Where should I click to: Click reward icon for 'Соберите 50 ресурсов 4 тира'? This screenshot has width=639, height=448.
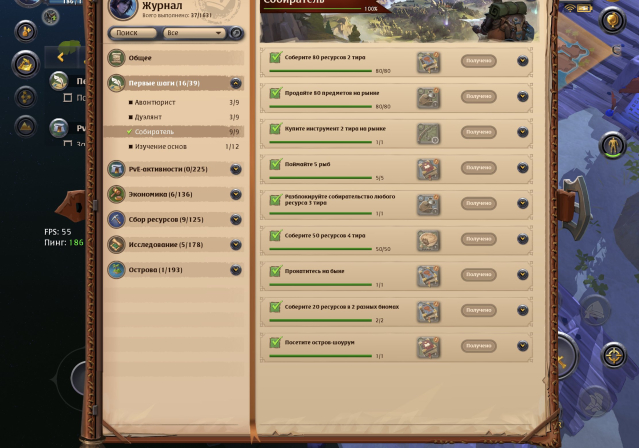[x=429, y=240]
